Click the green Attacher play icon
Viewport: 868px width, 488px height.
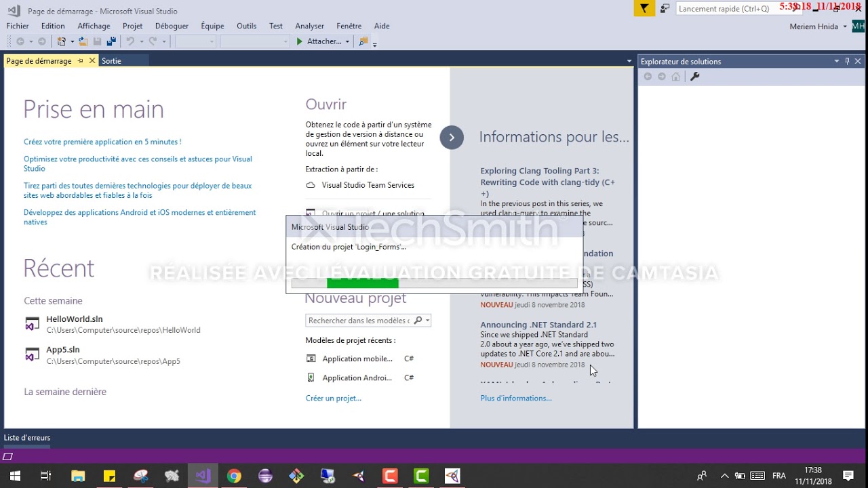(300, 41)
